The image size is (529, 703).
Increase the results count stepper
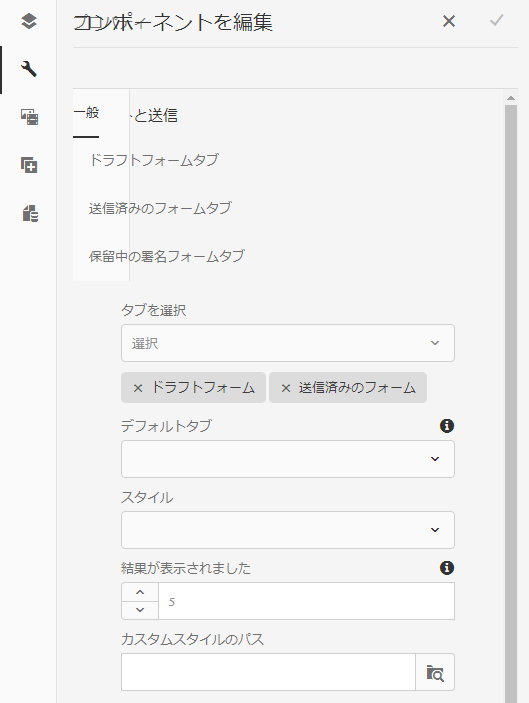click(x=140, y=592)
